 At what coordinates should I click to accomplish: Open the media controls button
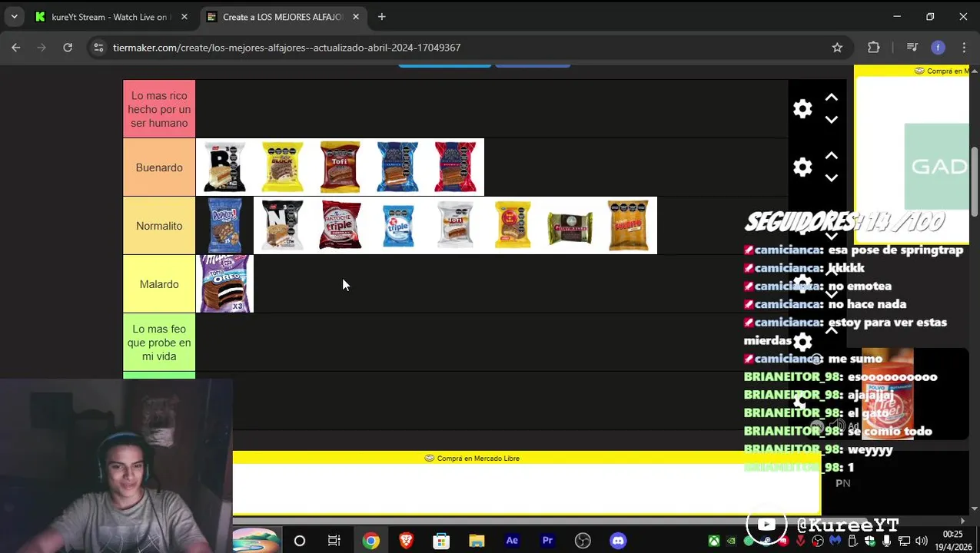tap(912, 48)
